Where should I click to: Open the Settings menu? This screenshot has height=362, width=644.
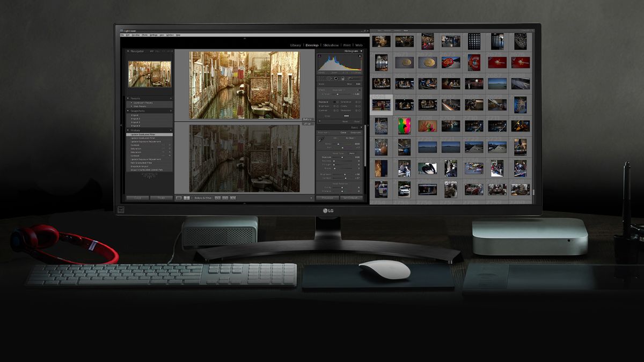click(x=153, y=35)
